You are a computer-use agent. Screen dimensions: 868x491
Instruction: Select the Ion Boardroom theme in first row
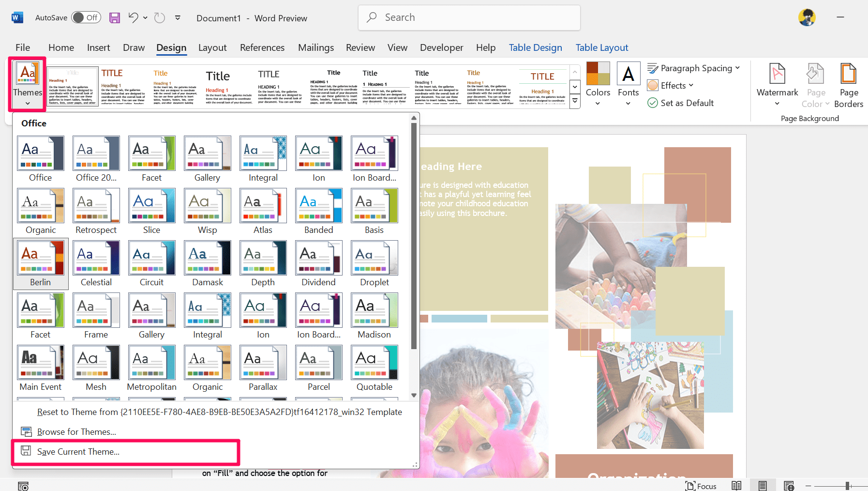[x=374, y=159]
